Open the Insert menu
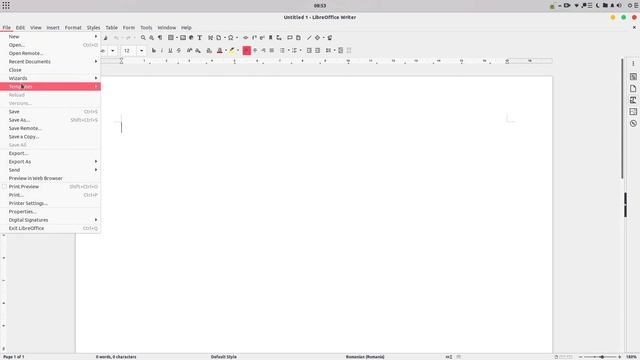 coord(53,27)
